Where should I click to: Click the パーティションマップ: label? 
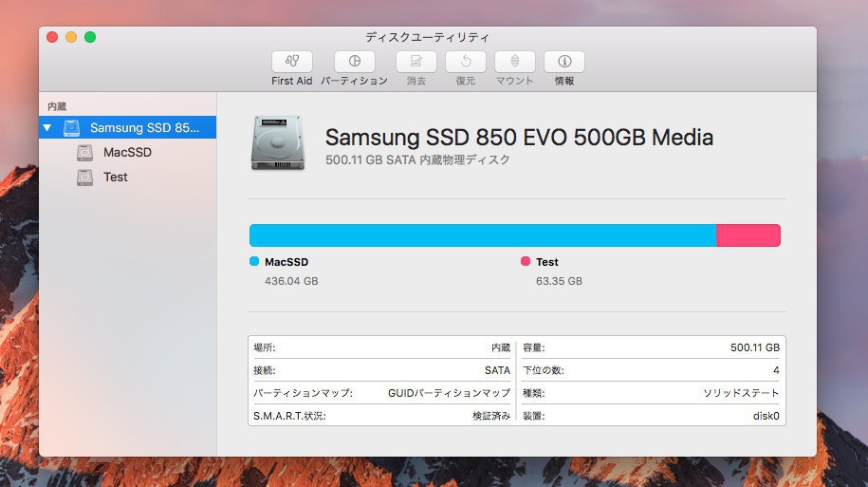[x=303, y=393]
